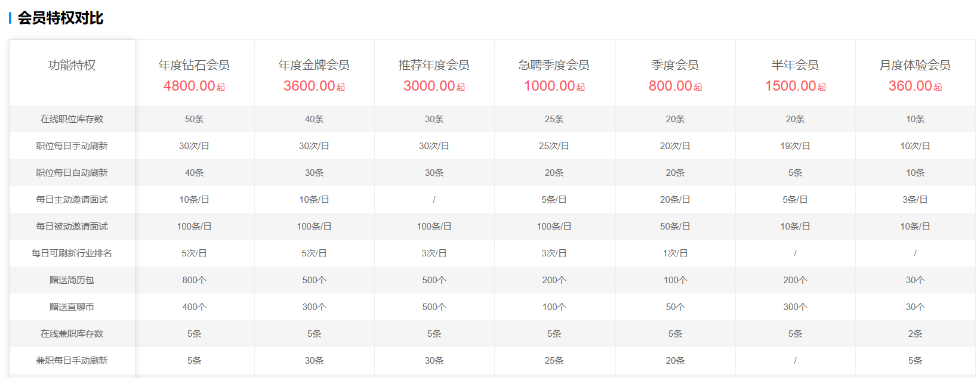Click the 年度钻石会员 column header

[x=194, y=65]
